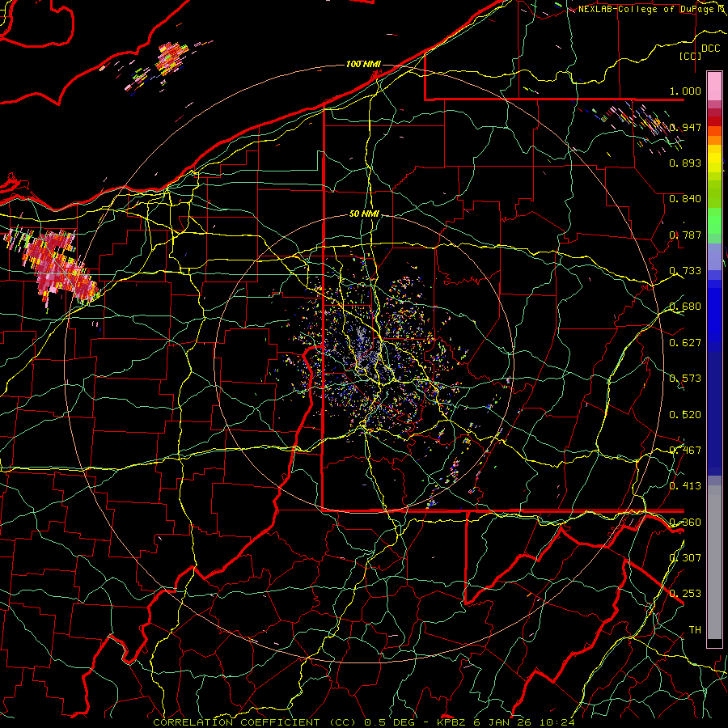
Task: Click the 0.413 value on the legend
Action: tap(685, 486)
